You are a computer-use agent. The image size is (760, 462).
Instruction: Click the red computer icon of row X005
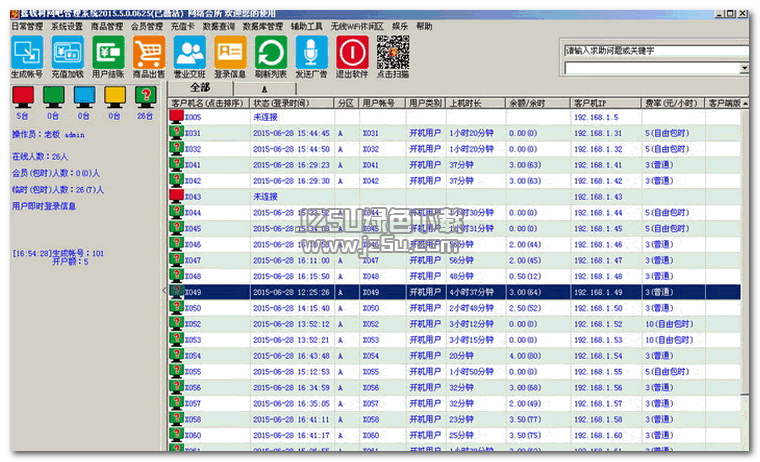[x=176, y=116]
